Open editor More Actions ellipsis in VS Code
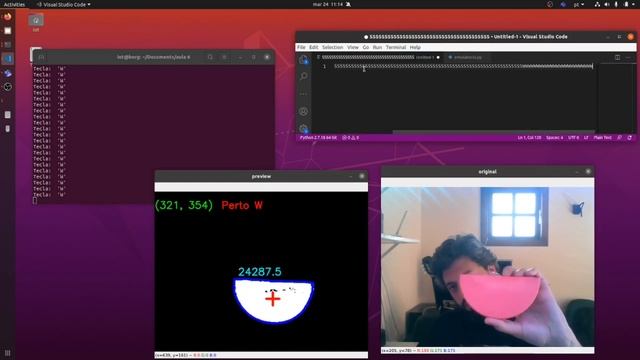This screenshot has width=640, height=360. point(628,58)
